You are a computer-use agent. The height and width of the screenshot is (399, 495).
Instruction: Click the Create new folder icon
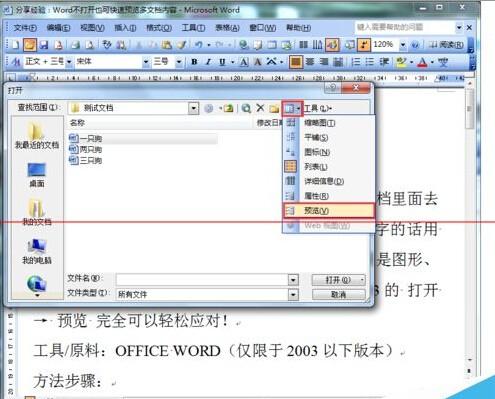tap(274, 109)
